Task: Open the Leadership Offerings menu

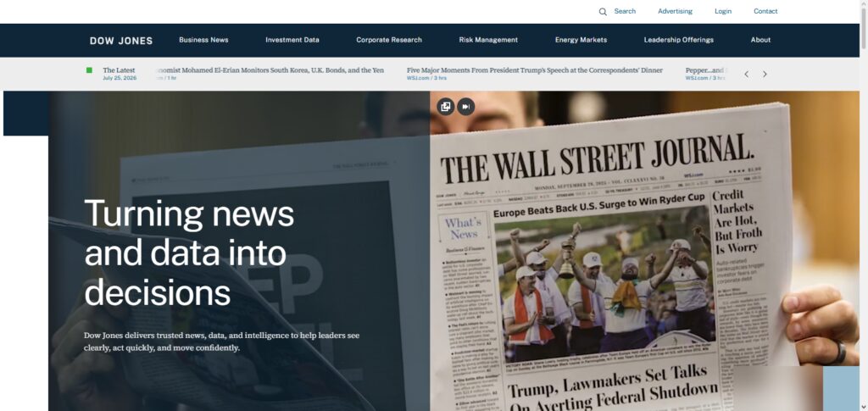Action: pyautogui.click(x=679, y=40)
